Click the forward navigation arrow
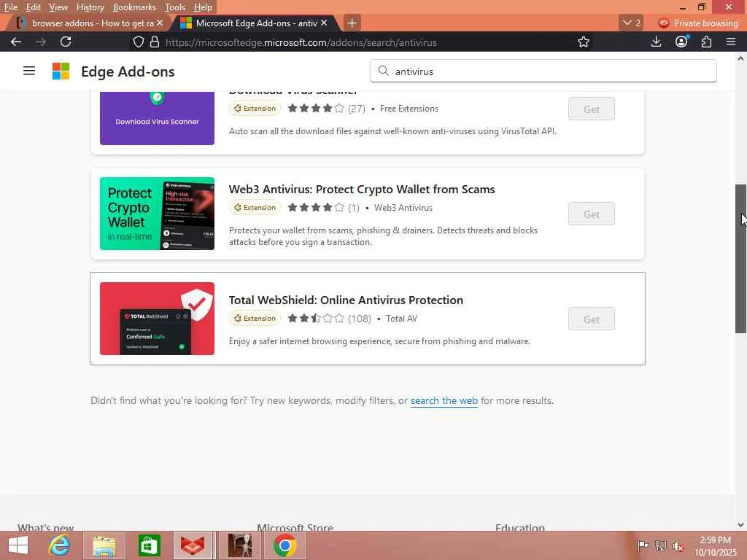 coord(41,42)
